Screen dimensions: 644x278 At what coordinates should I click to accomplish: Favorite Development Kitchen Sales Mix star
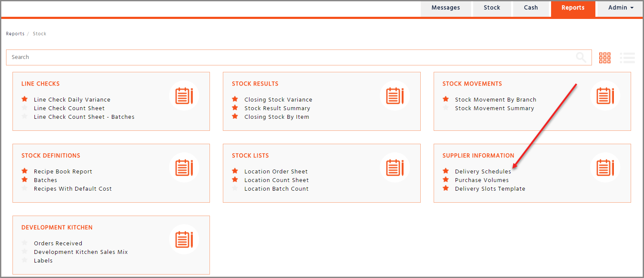[25, 251]
